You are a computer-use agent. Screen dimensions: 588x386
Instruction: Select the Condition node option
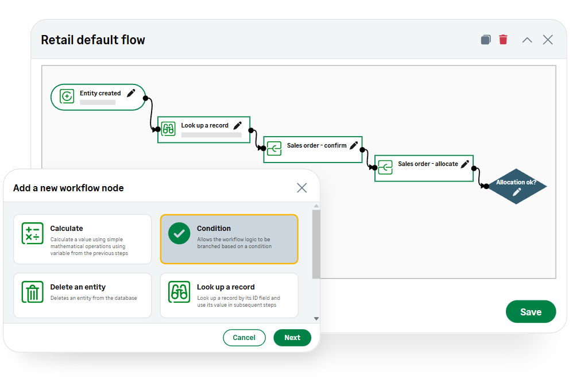229,239
